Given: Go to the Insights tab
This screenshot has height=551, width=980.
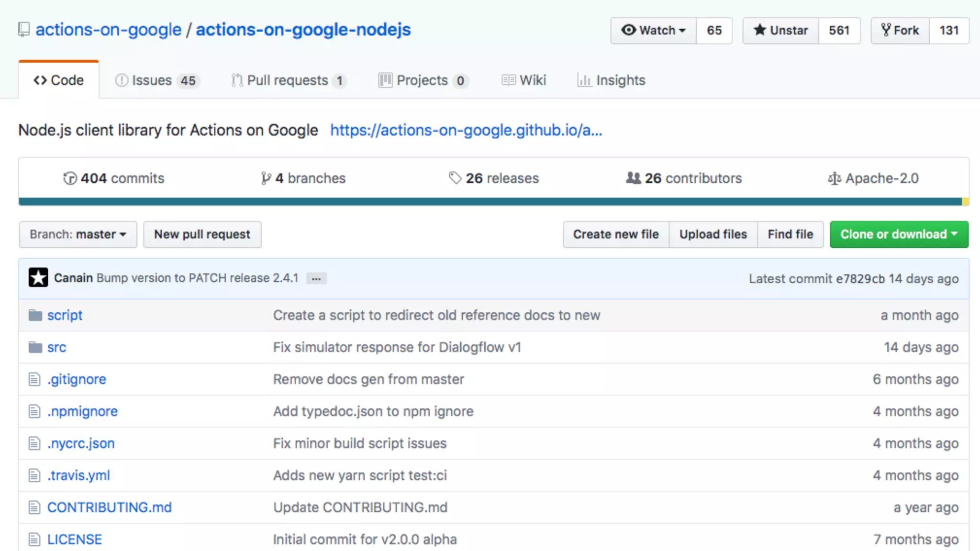Looking at the screenshot, I should pyautogui.click(x=611, y=80).
